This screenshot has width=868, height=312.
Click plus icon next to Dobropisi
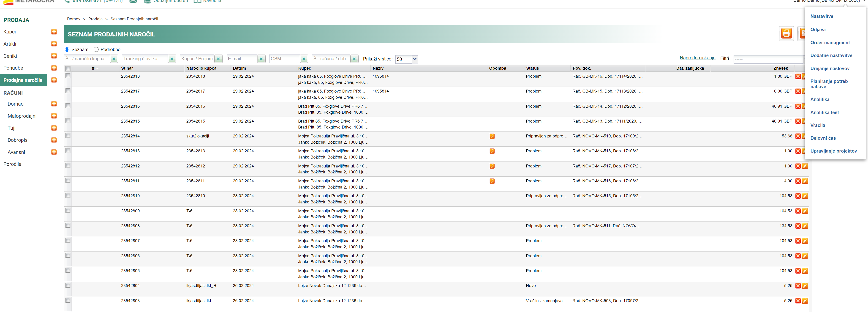tap(54, 140)
